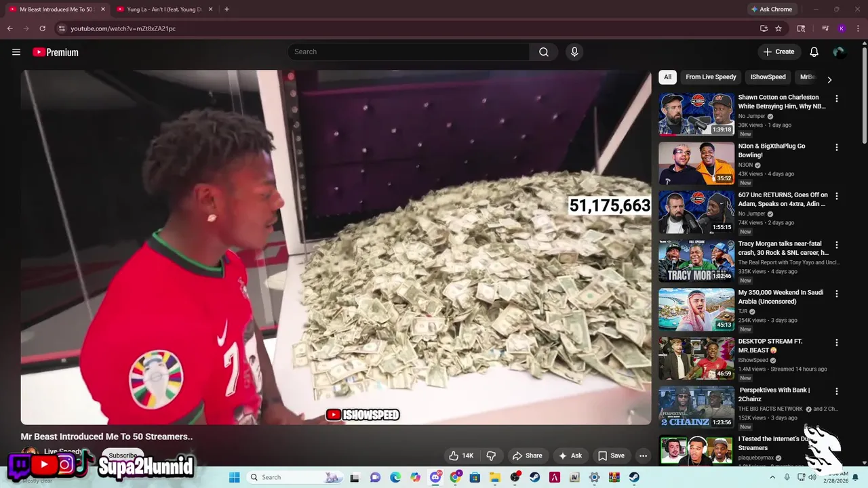
Task: Open 2 Chainz Perspektives thumbnail
Action: 696,407
